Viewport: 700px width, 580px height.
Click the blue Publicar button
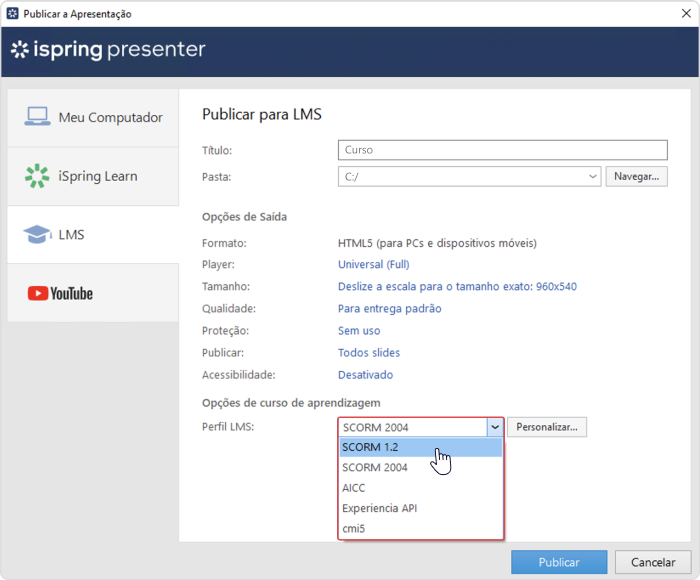click(559, 562)
